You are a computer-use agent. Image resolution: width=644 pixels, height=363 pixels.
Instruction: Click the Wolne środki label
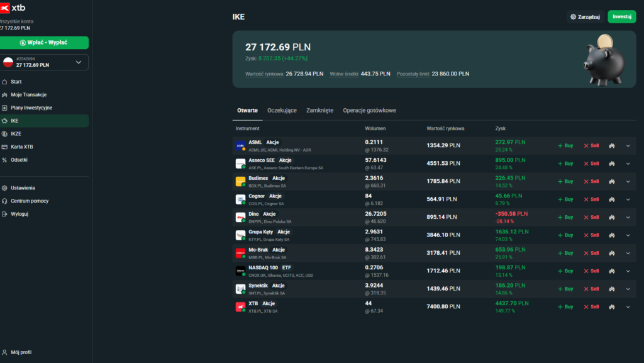click(344, 74)
